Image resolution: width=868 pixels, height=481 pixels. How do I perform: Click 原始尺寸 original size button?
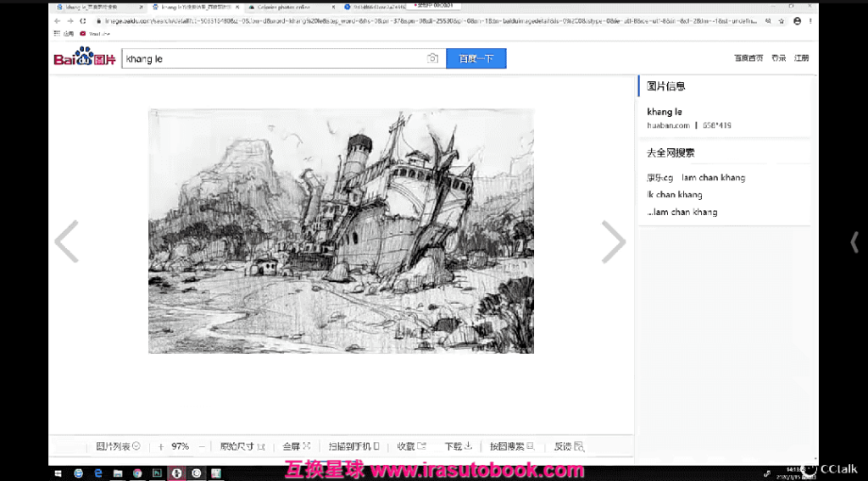242,446
